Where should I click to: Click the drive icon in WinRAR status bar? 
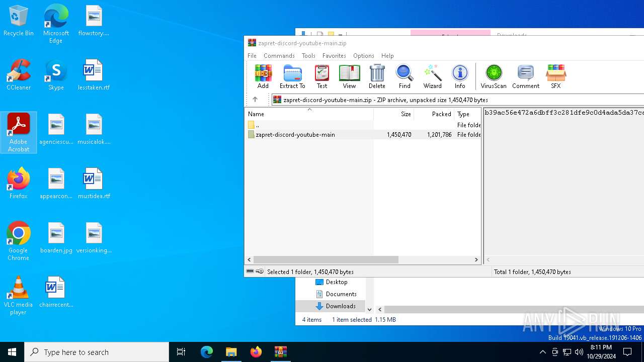pos(250,271)
